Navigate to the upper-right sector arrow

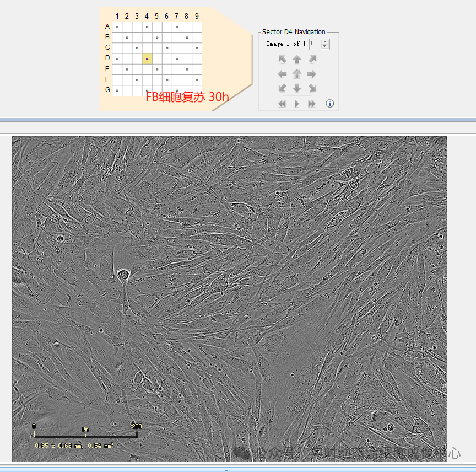(x=312, y=59)
